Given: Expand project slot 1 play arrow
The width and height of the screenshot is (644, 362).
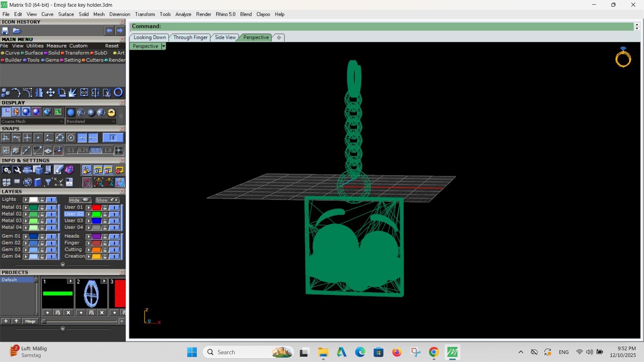Looking at the screenshot, I should 70,281.
